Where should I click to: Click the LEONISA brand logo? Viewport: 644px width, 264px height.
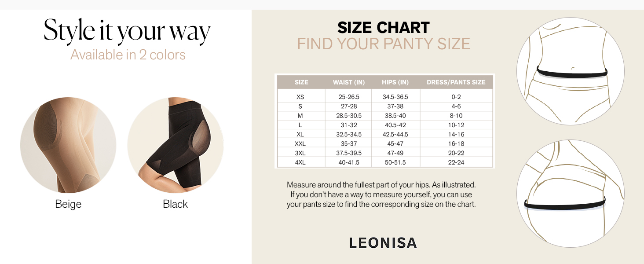[x=383, y=243]
